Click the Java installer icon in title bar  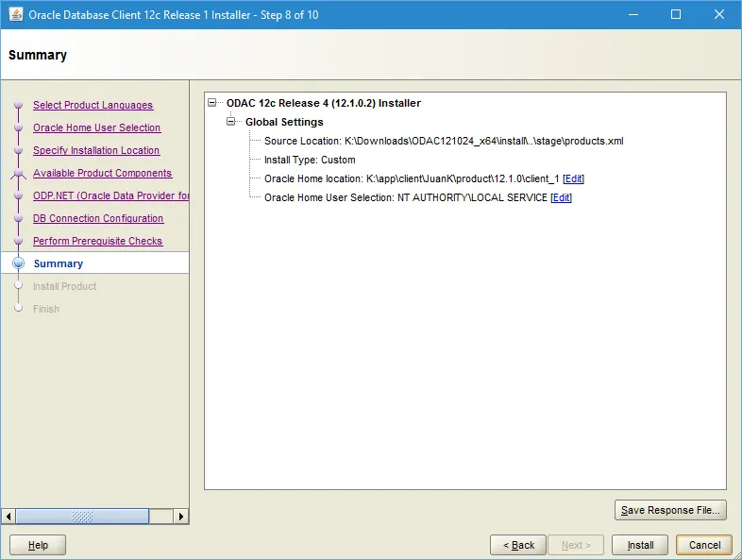point(16,15)
